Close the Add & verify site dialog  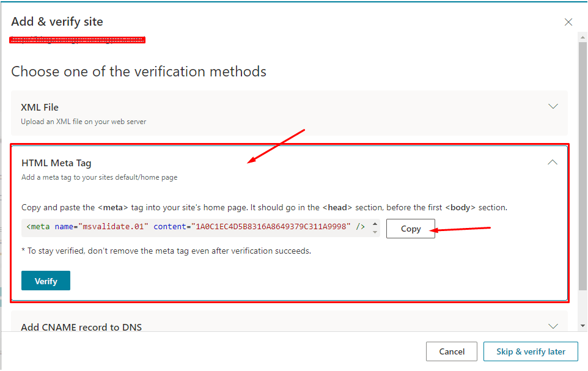568,22
